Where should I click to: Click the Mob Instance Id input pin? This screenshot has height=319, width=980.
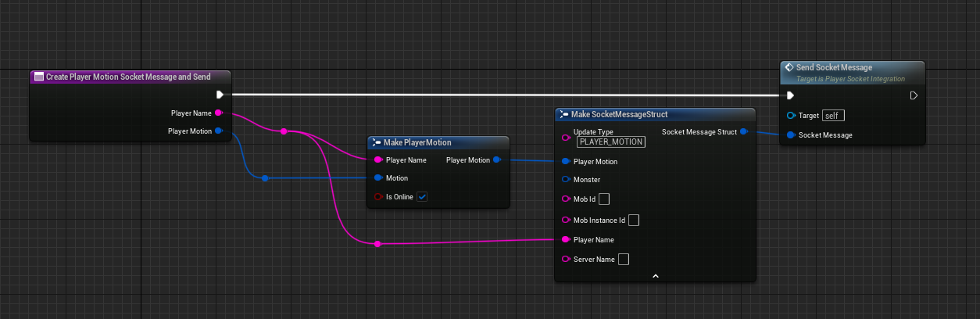click(566, 220)
